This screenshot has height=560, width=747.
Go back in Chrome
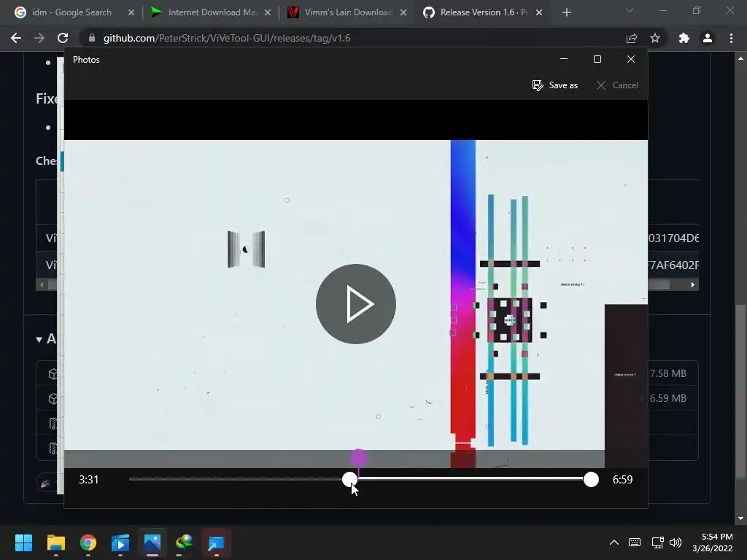[x=16, y=38]
